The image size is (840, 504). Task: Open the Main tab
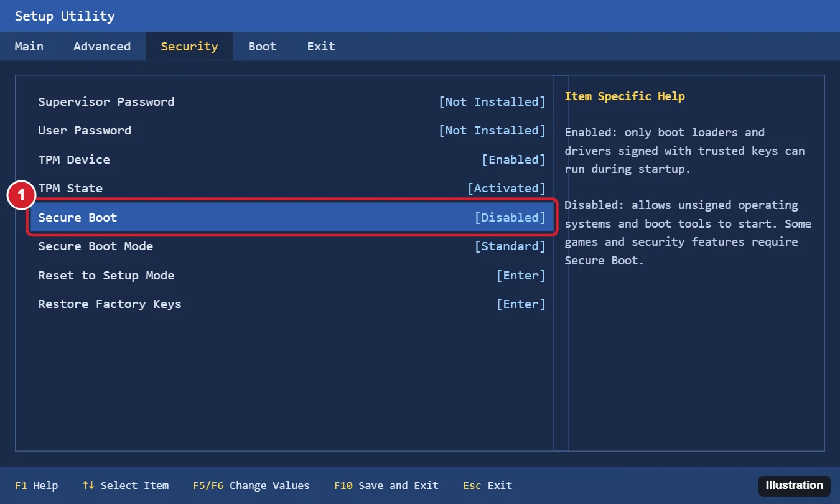click(x=29, y=47)
